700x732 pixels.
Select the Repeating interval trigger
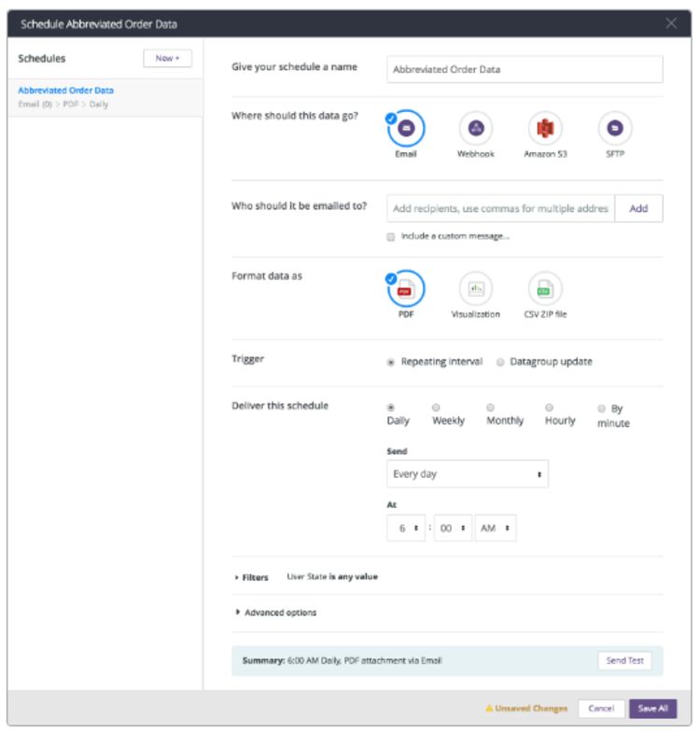pos(390,362)
